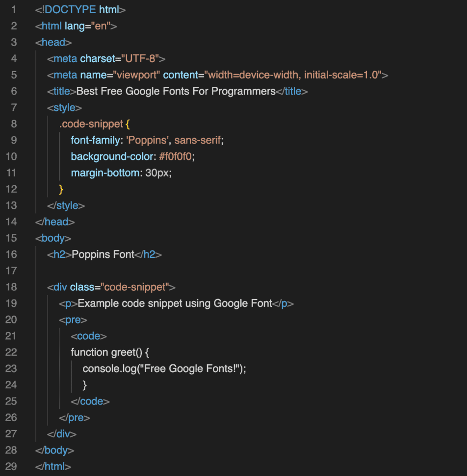This screenshot has height=476, width=467.
Task: Click the empty line 17 number
Action: [x=11, y=271]
